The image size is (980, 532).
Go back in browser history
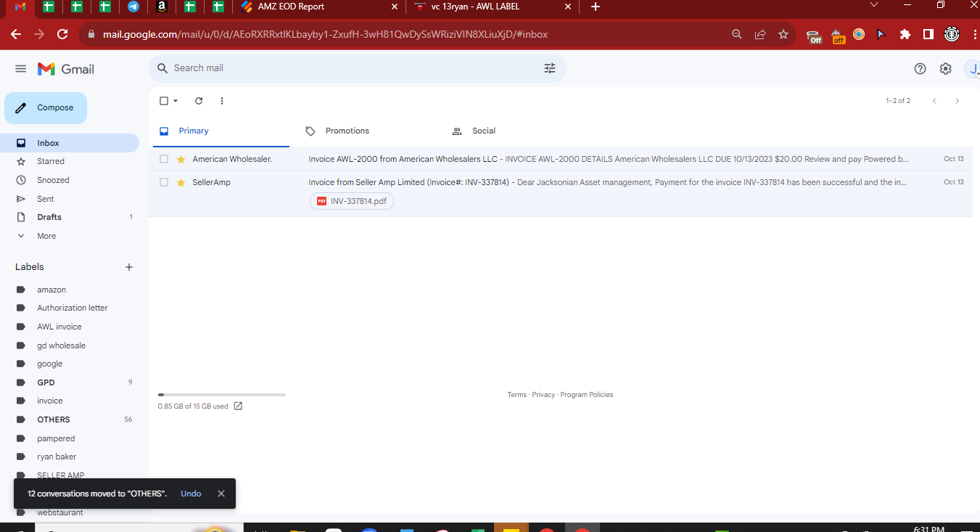16,34
